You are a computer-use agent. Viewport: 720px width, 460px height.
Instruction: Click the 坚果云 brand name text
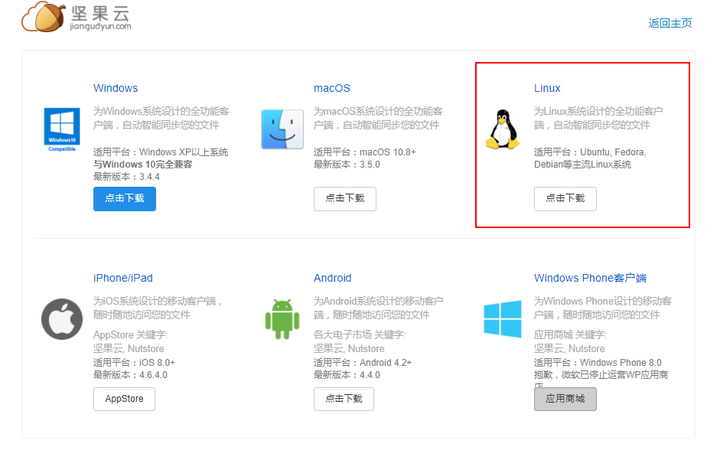(x=101, y=13)
